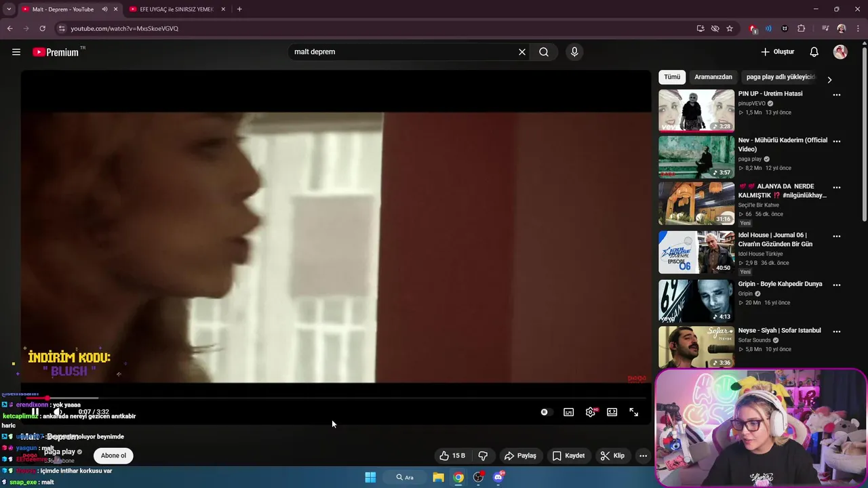Open a new browser tab with the plus
Viewport: 868px width, 488px height.
coord(239,9)
